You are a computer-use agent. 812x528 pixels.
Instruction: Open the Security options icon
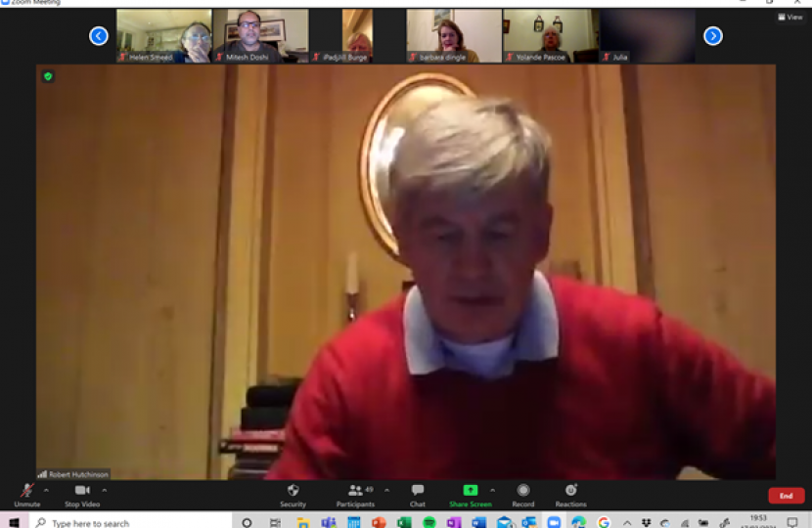(293, 491)
